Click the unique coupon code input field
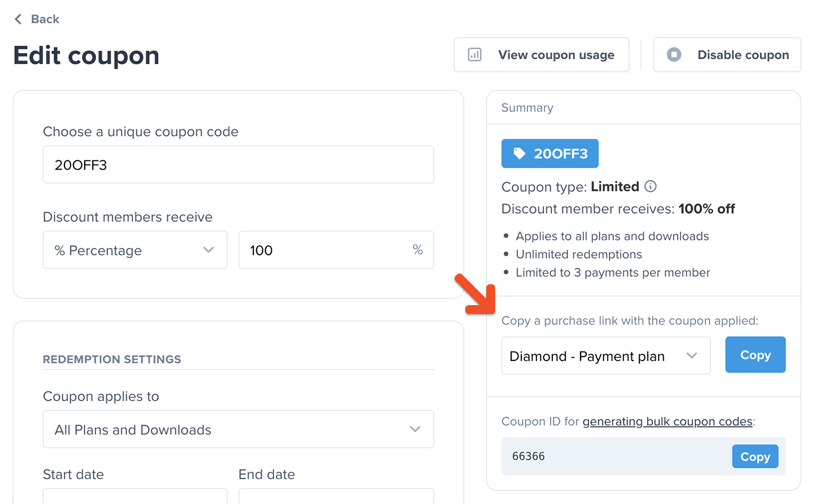The width and height of the screenshot is (814, 504). pos(239,164)
